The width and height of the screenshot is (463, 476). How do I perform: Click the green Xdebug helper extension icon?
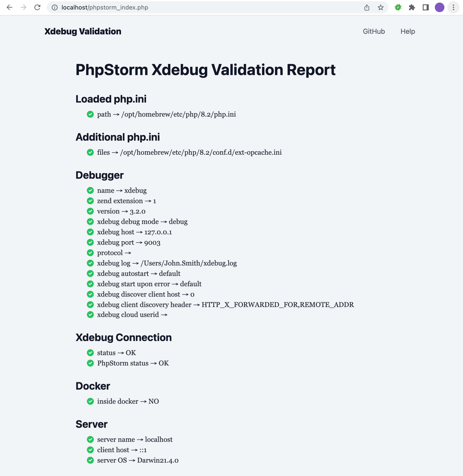tap(398, 7)
